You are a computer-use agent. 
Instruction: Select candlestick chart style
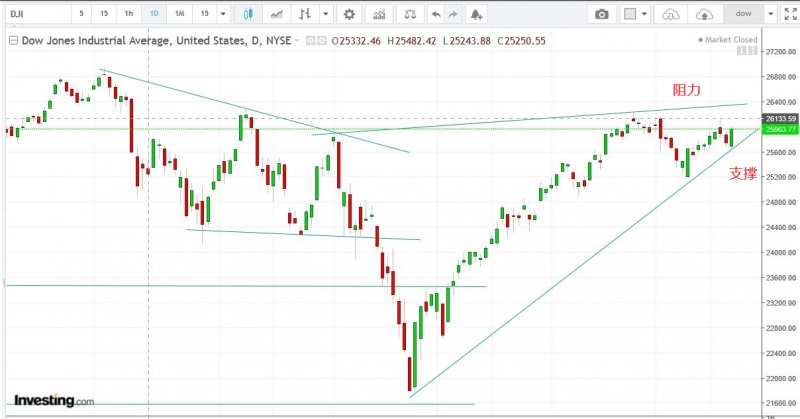(x=249, y=14)
